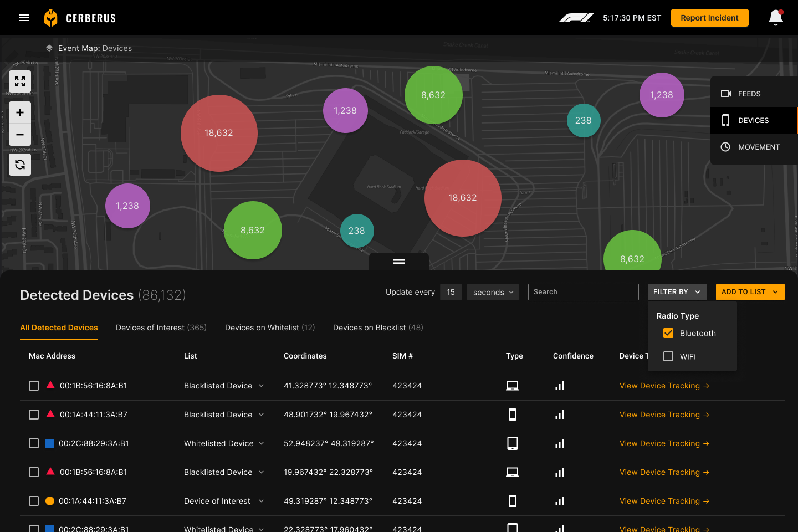Click into the device Search field

[583, 292]
